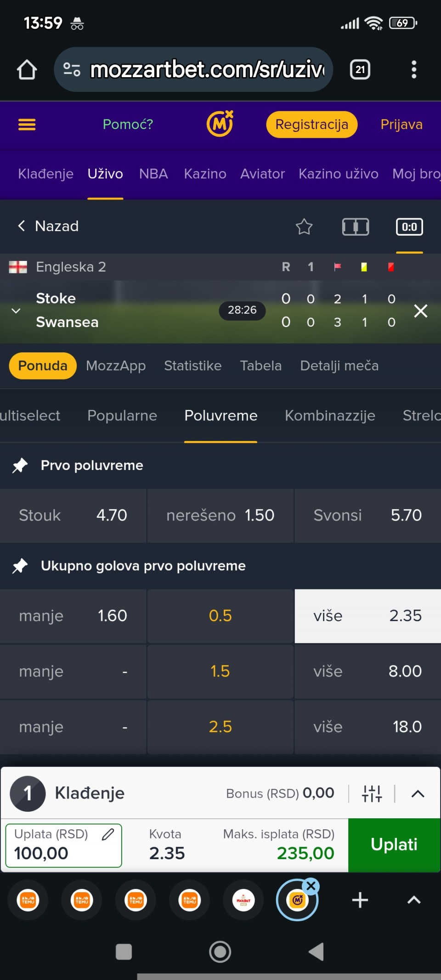Tap the Registracija button

point(311,125)
